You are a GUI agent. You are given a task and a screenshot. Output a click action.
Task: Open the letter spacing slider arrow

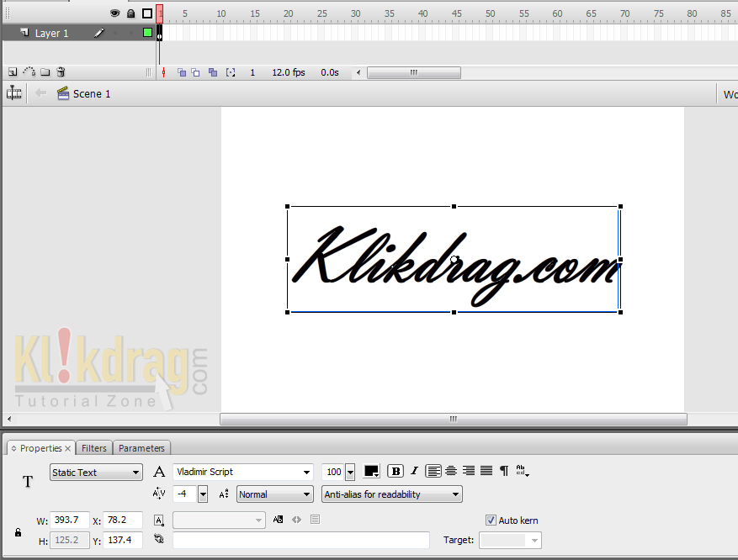(203, 494)
